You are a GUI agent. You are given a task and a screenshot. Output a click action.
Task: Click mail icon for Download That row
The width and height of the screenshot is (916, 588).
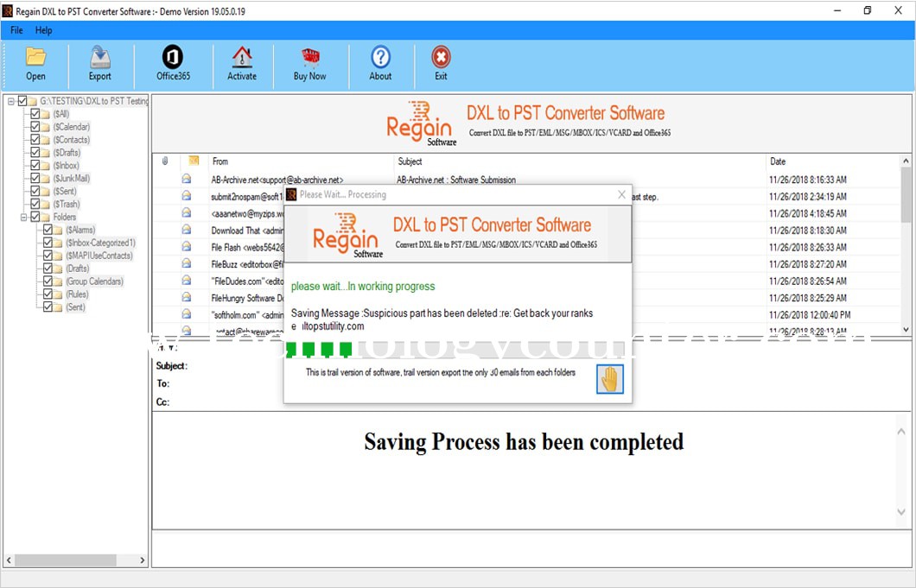pyautogui.click(x=187, y=230)
